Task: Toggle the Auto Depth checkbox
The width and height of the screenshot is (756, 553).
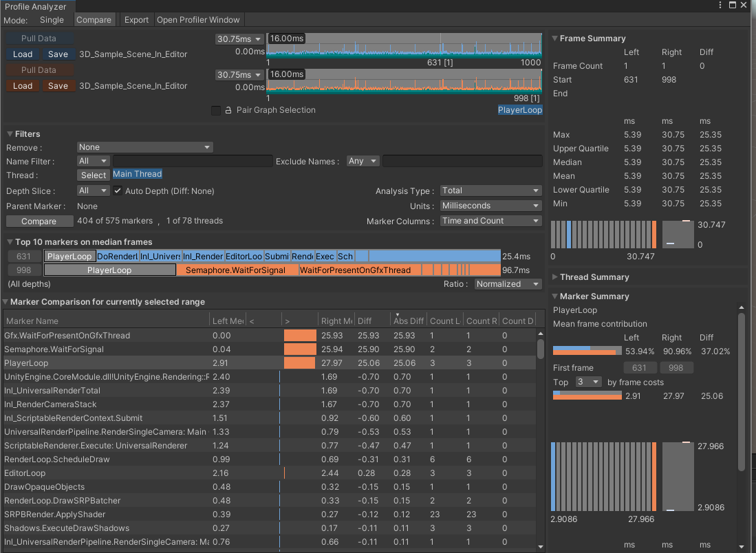Action: (x=118, y=191)
